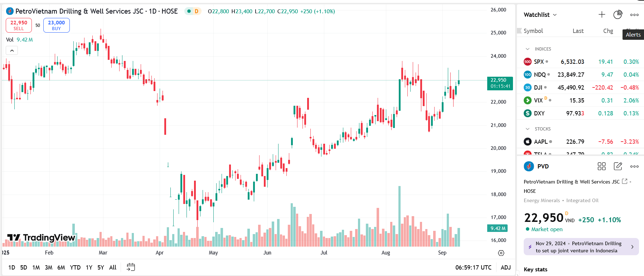Image resolution: width=644 pixels, height=276 pixels.
Task: Open the Watchlist dropdown menu
Action: 540,15
